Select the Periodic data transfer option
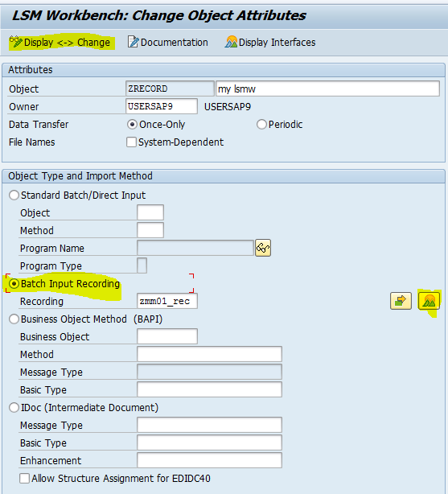The image size is (448, 494). [261, 125]
